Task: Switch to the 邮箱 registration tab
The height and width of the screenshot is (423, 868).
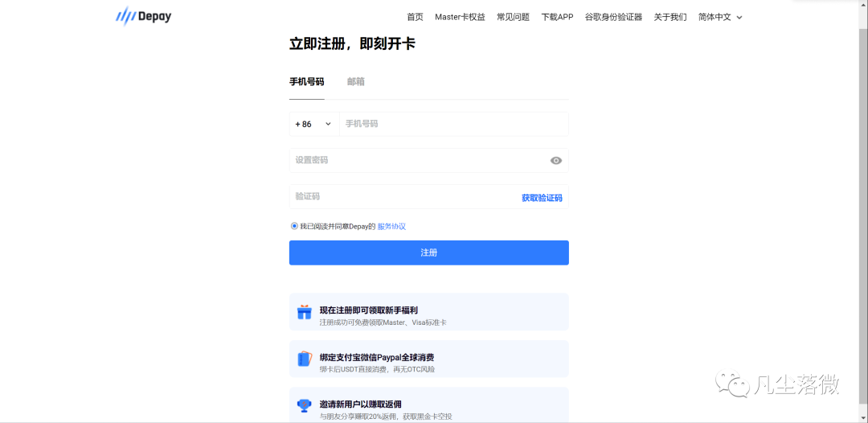Action: [356, 82]
